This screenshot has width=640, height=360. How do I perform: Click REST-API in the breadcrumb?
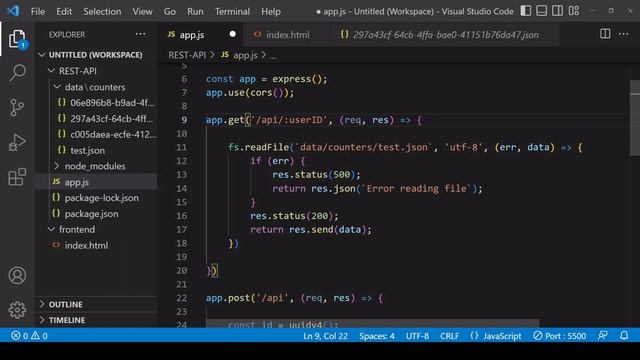[x=187, y=55]
